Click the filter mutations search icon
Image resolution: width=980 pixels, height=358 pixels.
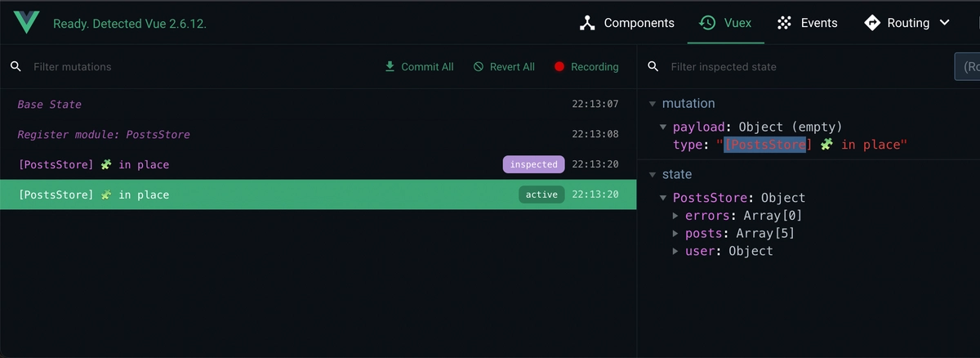(x=16, y=66)
